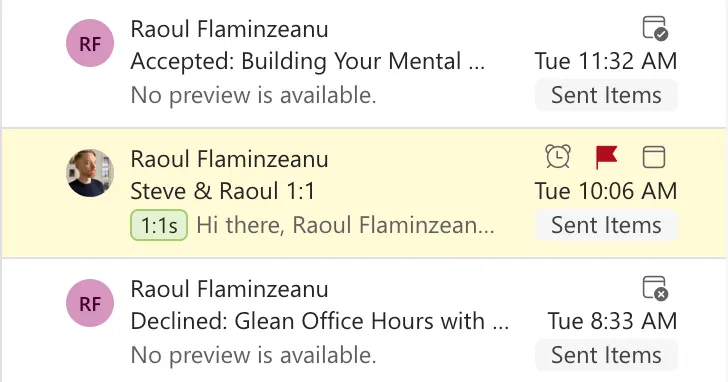
Task: Click calendar icon on Steve & Raoul 1:1
Action: click(x=654, y=157)
